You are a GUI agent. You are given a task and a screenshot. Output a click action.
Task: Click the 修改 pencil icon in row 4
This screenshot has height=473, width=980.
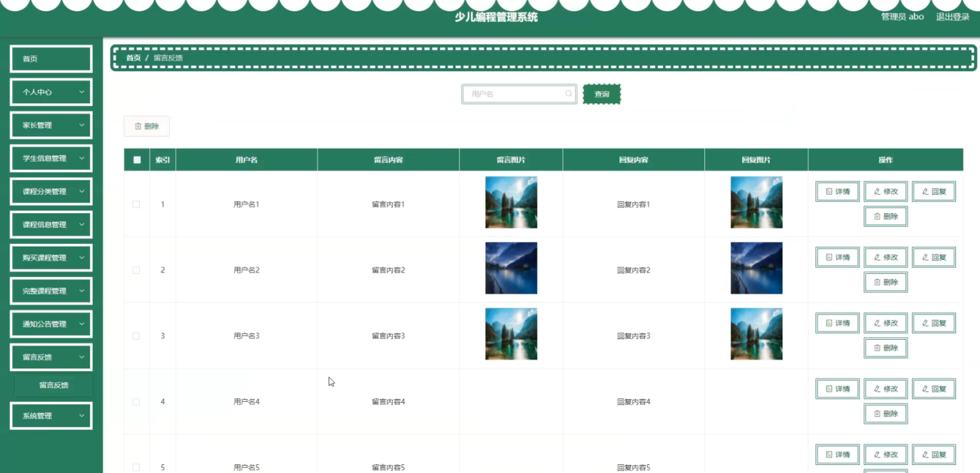tap(877, 389)
